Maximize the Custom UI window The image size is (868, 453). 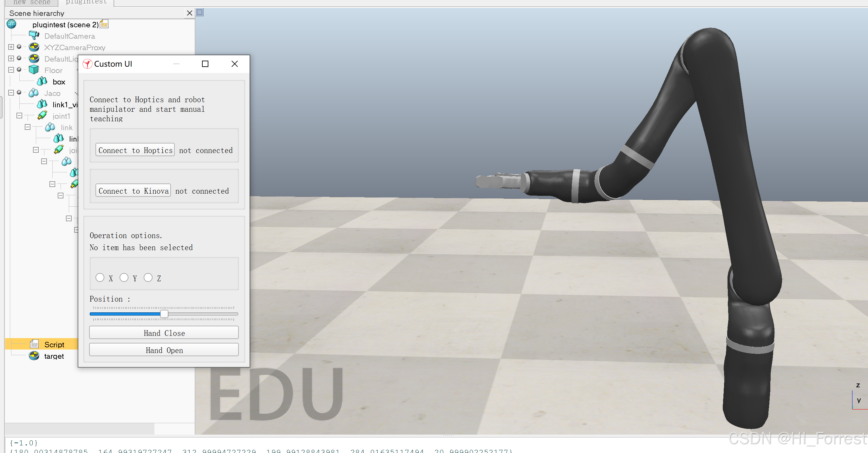(205, 64)
